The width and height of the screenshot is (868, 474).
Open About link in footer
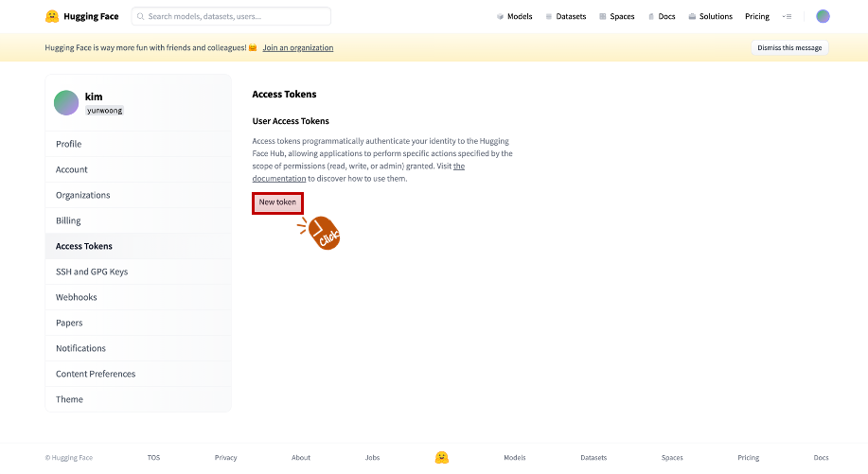click(301, 457)
